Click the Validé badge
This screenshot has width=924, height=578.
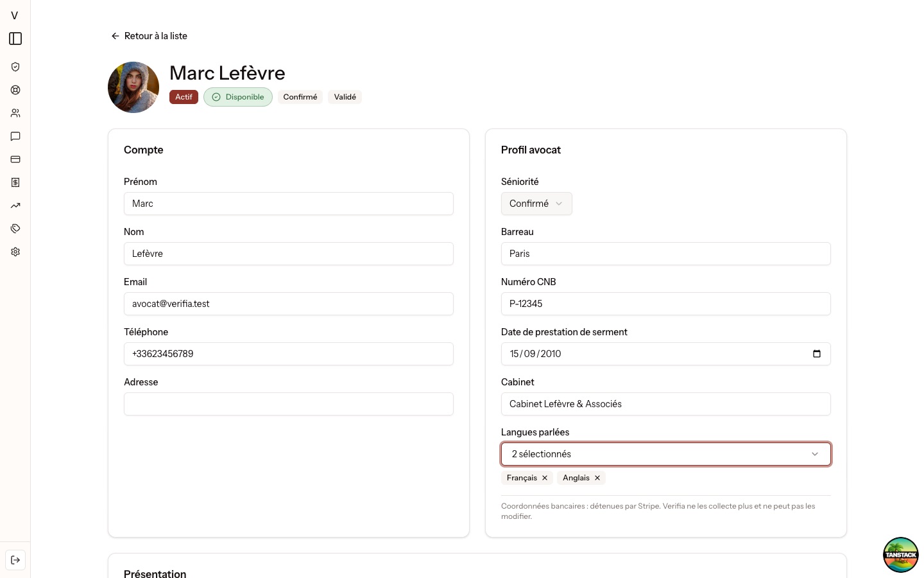(x=345, y=97)
